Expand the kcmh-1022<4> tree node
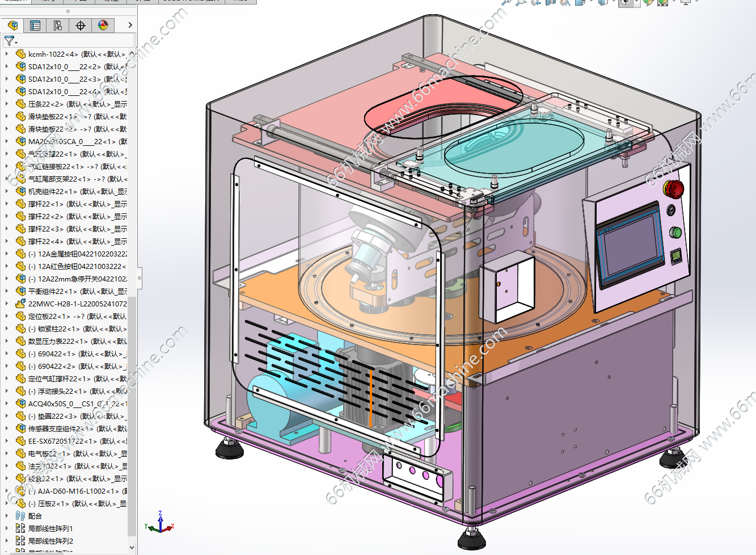This screenshot has width=756, height=555. 6,54
